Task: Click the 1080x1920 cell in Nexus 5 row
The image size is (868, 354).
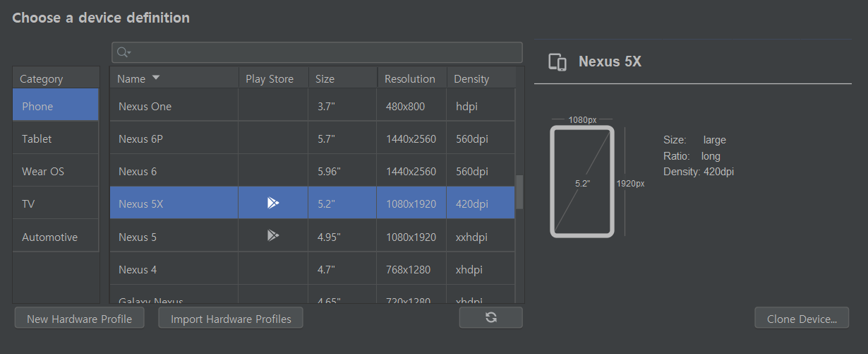Action: pos(411,237)
